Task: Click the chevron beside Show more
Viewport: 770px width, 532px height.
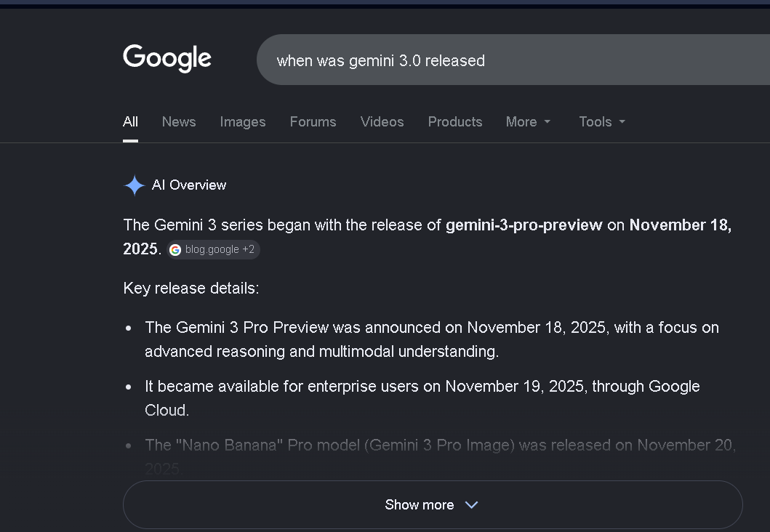Action: click(471, 504)
